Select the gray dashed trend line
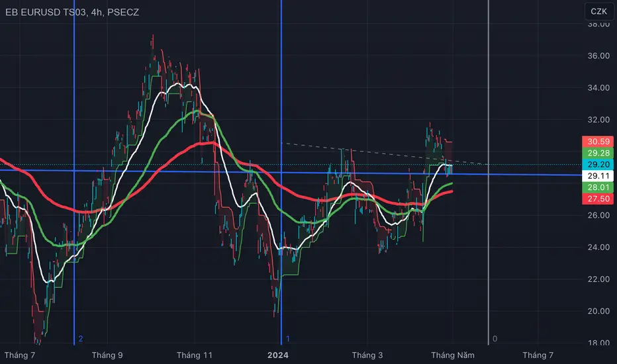The width and height of the screenshot is (617, 364). tap(385, 154)
